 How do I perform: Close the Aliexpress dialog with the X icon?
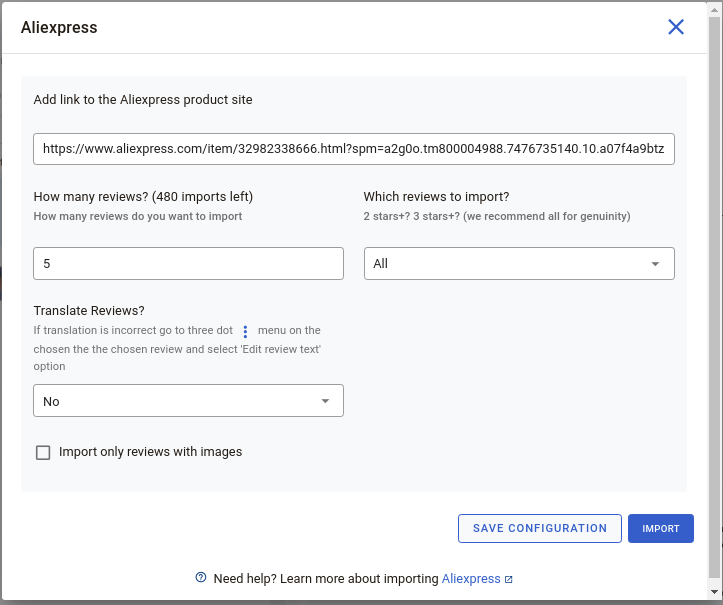676,27
